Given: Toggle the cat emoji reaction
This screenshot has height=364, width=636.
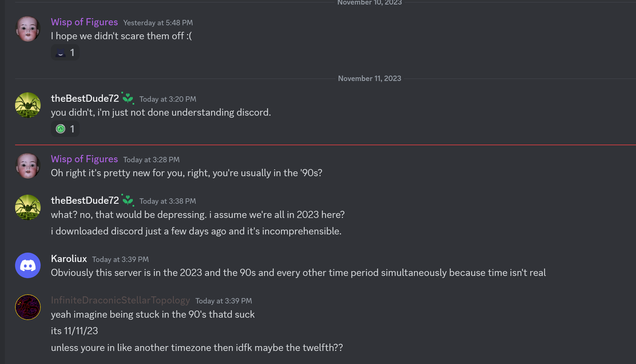Looking at the screenshot, I should coord(65,53).
